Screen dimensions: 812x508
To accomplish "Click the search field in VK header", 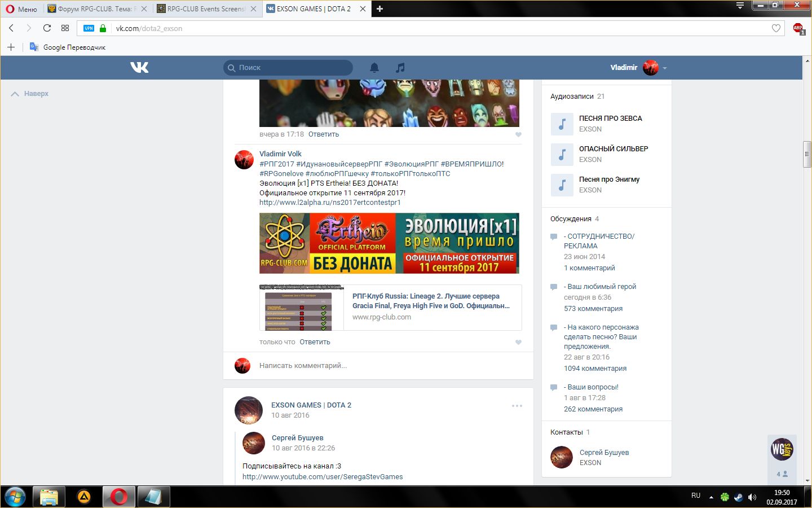I will point(288,68).
